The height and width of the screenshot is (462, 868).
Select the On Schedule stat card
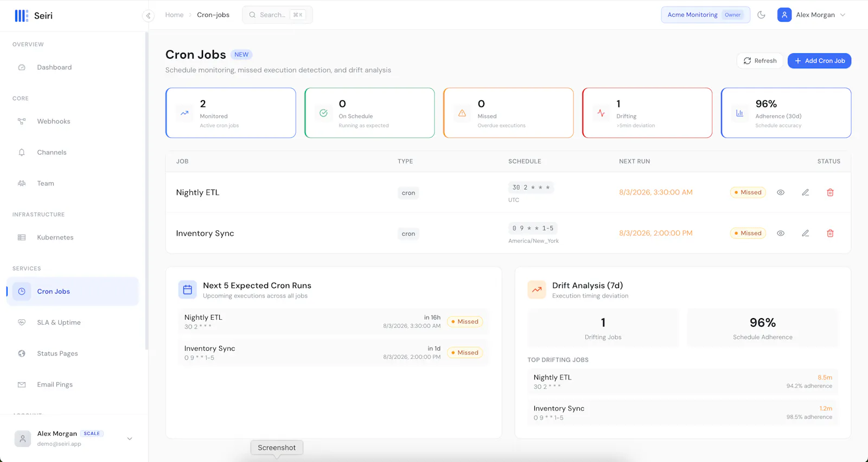pos(369,113)
